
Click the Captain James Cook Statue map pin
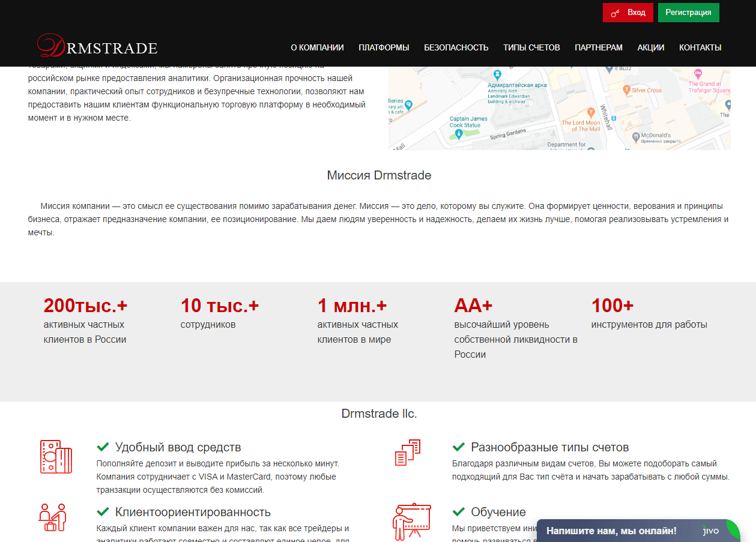pos(459,134)
